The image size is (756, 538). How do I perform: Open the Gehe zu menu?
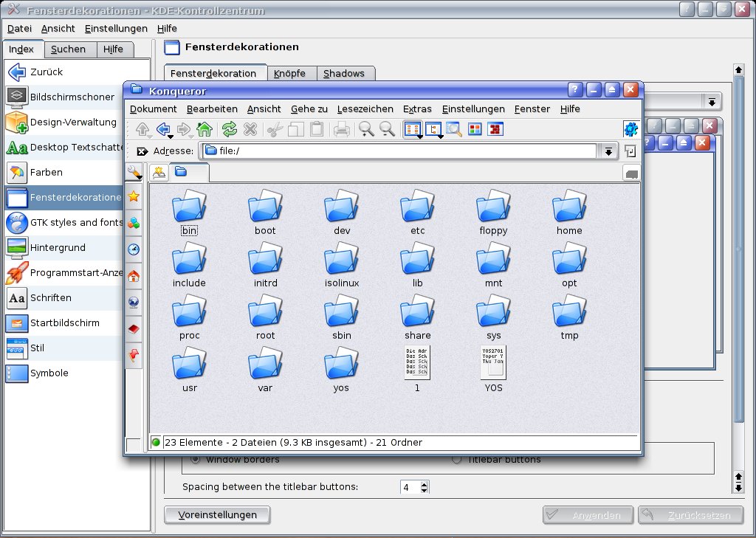(x=309, y=109)
